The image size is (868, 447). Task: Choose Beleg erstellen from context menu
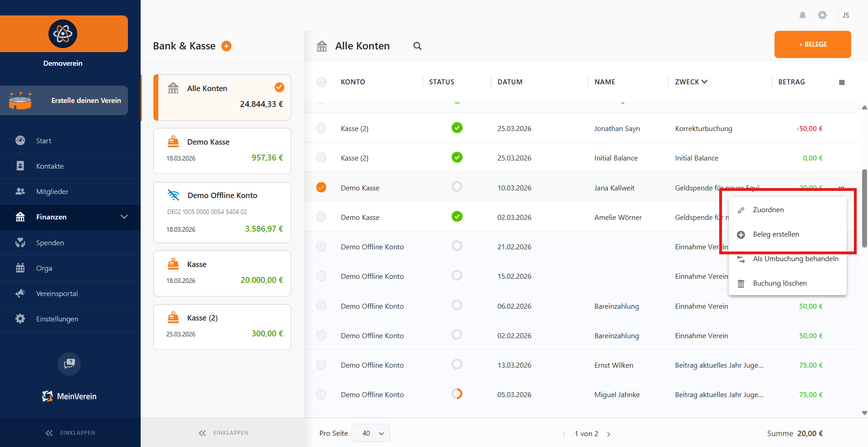click(x=776, y=234)
